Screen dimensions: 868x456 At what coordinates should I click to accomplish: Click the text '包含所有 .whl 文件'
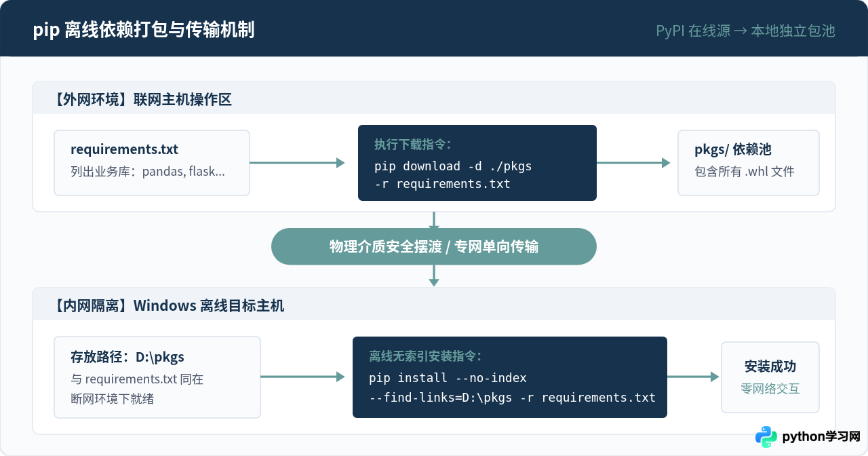[745, 172]
